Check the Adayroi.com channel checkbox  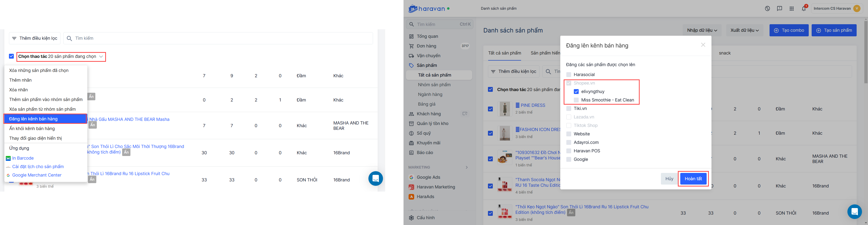[x=569, y=142]
